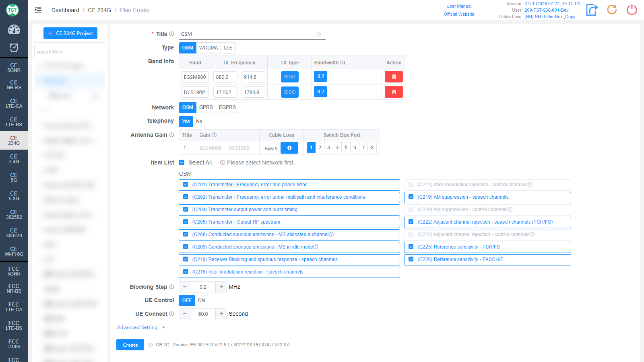Image resolution: width=644 pixels, height=362 pixels.
Task: Open the dashboard gauge sidebar icon
Action: tap(14, 29)
